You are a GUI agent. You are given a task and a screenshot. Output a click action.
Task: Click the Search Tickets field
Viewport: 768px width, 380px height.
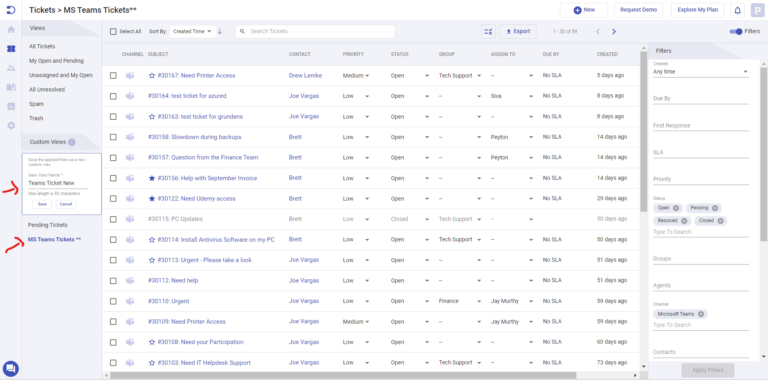pos(315,31)
